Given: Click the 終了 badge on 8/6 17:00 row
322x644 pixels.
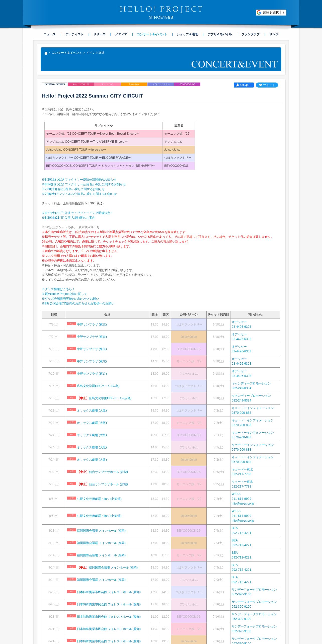Looking at the screenshot, I should [71, 515].
